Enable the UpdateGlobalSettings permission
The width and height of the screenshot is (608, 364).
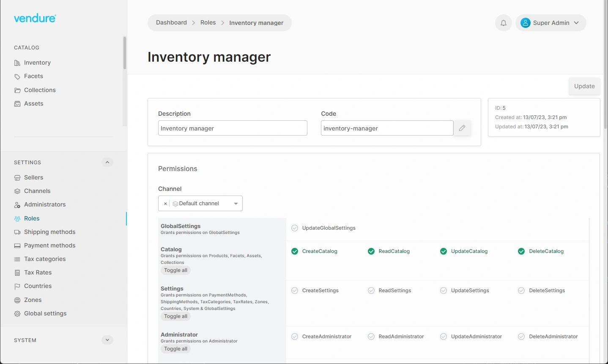click(x=294, y=228)
